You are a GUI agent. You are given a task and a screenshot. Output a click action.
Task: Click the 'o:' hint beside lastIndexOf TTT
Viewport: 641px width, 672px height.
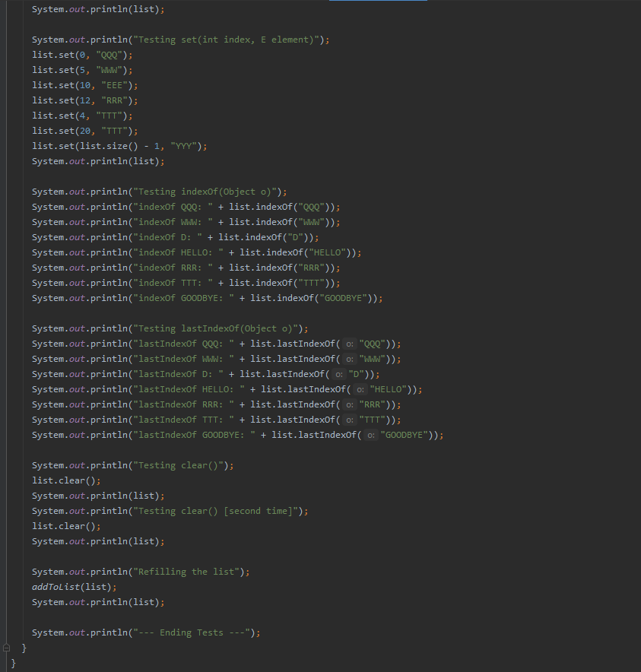[x=349, y=419]
